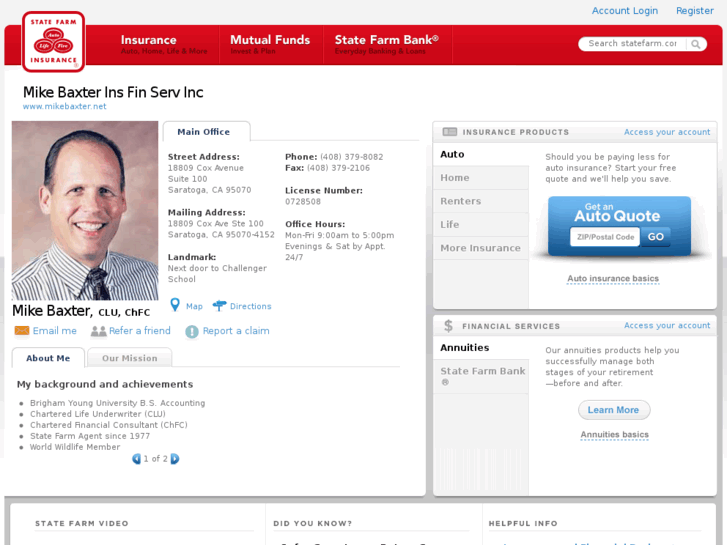The height and width of the screenshot is (545, 727).
Task: Click the fax number (408) 379-2106
Action: click(338, 168)
